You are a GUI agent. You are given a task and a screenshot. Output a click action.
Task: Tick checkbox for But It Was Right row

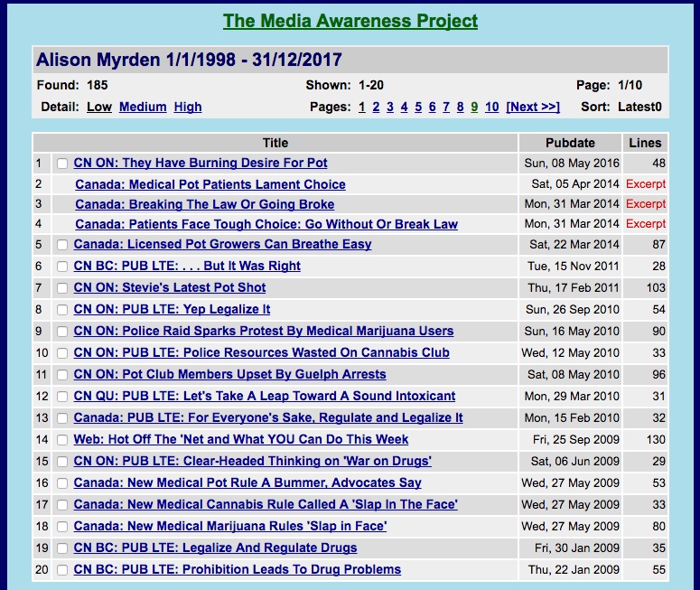tap(62, 267)
